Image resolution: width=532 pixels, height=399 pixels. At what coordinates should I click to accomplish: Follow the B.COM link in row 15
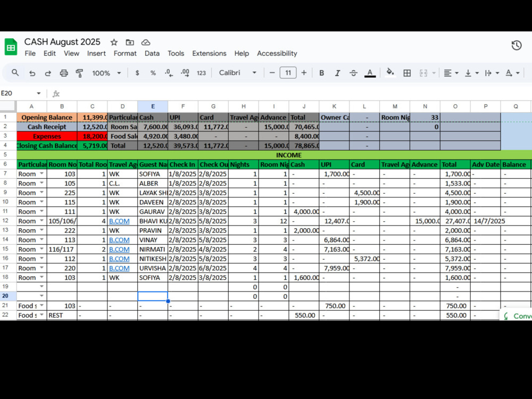coord(119,250)
